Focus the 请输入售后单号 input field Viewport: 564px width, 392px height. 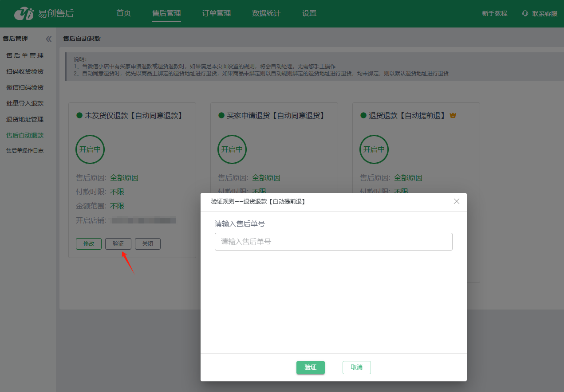pos(333,242)
